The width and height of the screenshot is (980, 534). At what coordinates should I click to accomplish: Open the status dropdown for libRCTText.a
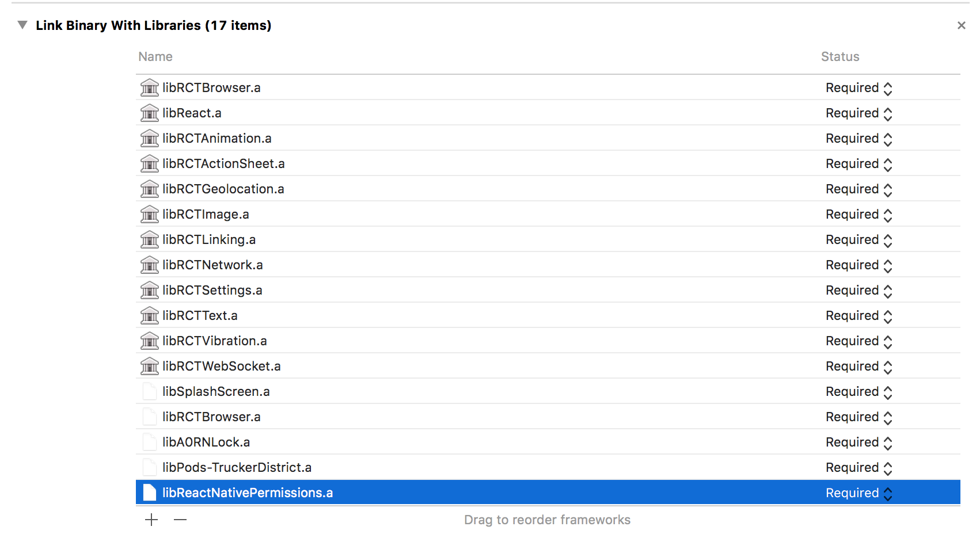[x=887, y=315]
